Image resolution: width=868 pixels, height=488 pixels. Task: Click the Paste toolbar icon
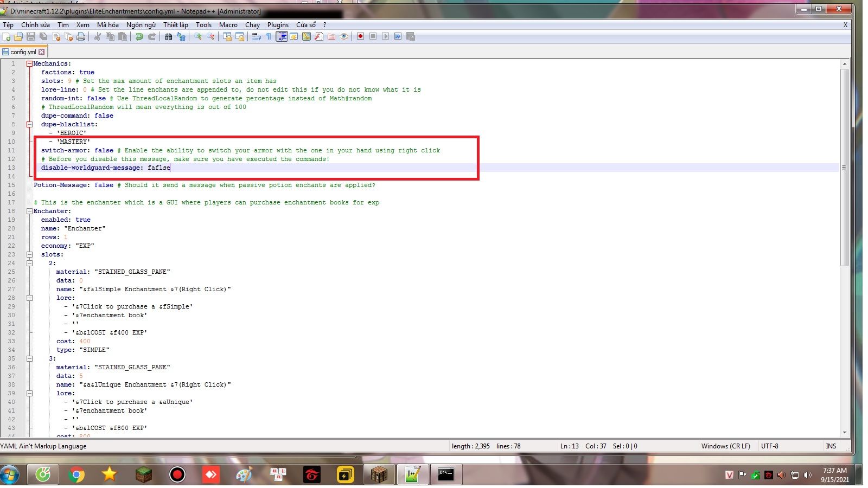(x=123, y=36)
